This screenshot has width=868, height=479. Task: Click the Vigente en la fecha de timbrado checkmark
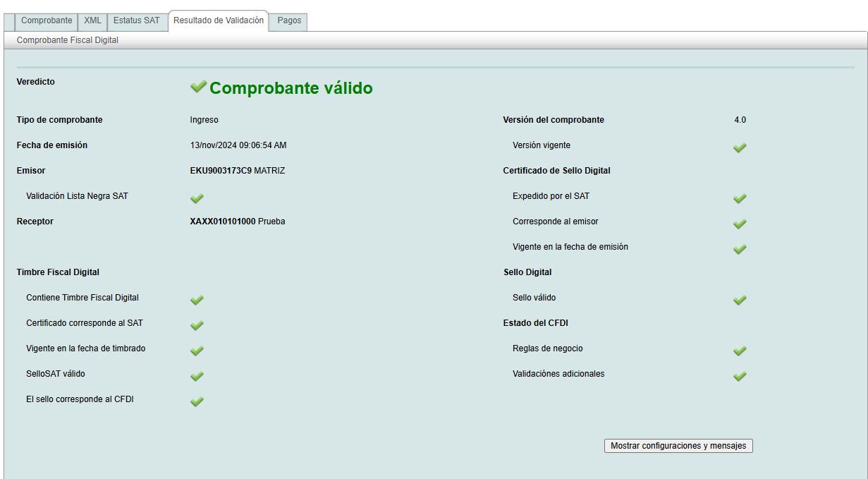pyautogui.click(x=197, y=351)
